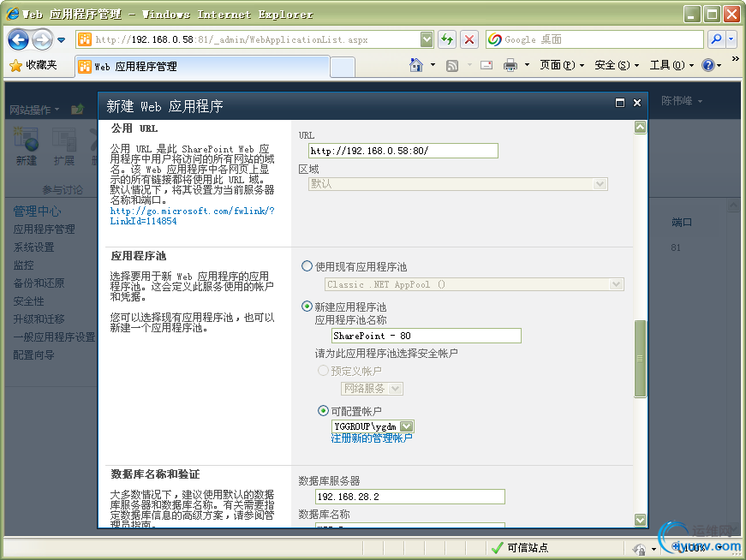Close the 新建 Web 应用程序 dialog
The width and height of the screenshot is (746, 560).
click(x=637, y=103)
